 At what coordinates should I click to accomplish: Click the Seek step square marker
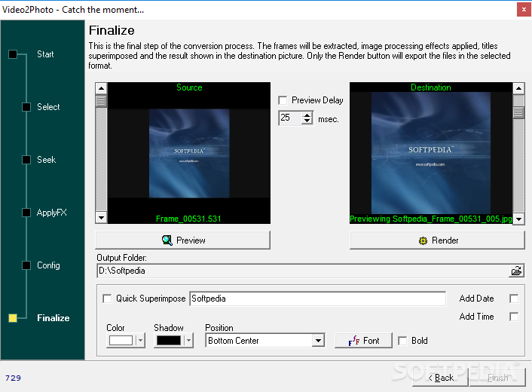[x=26, y=160]
